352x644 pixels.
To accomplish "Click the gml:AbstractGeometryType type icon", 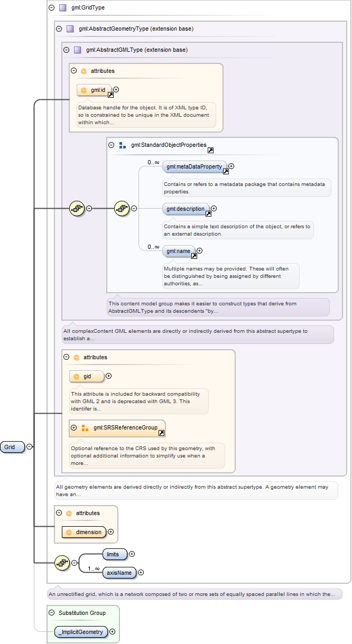I will click(x=70, y=29).
